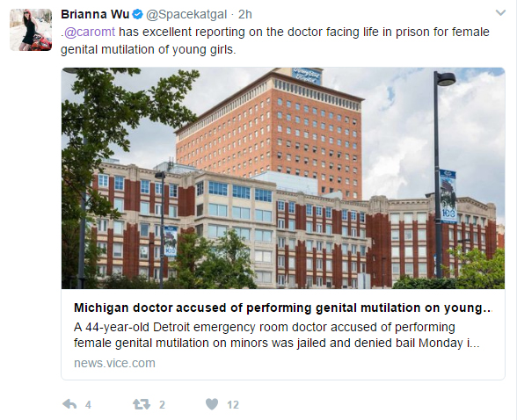Click the retweet count 2
The image size is (517, 420).
pos(162,404)
